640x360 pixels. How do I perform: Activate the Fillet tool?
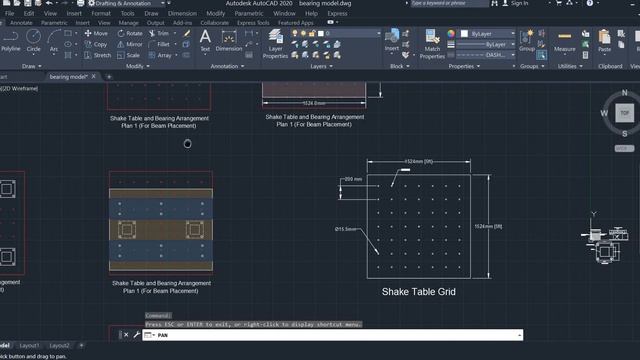coord(159,44)
